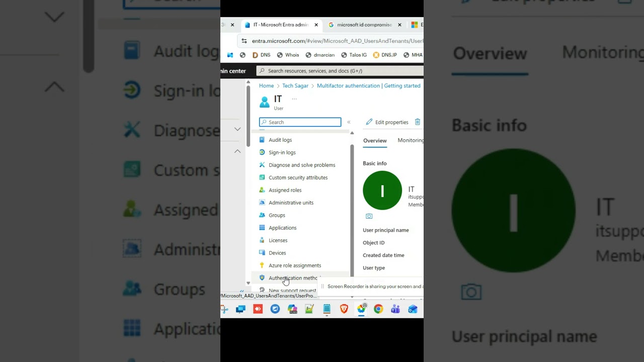Switch to the microsoft id compromise Google tab
Screen dimensions: 644x362
pyautogui.click(x=364, y=25)
